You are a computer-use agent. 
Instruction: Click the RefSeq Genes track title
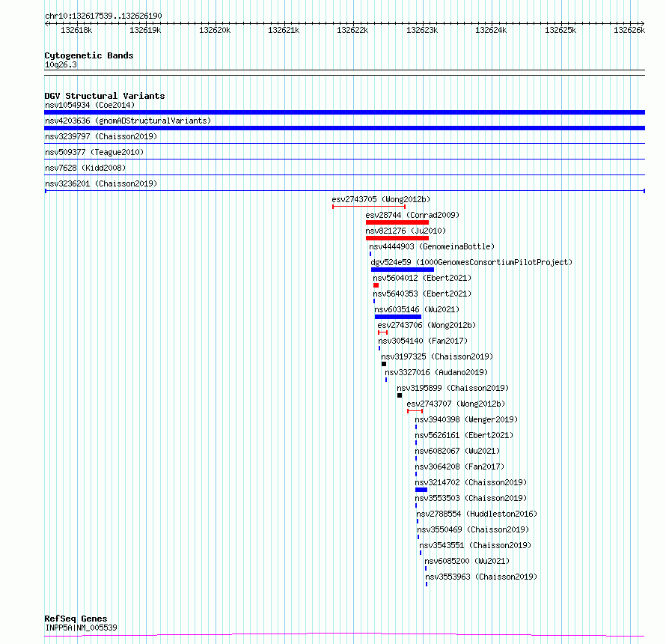(x=76, y=619)
